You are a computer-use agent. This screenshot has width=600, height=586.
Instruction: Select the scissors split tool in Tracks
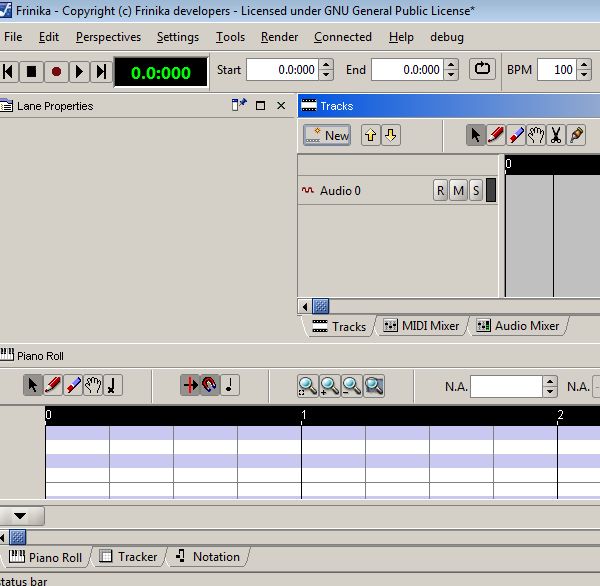pyautogui.click(x=555, y=135)
